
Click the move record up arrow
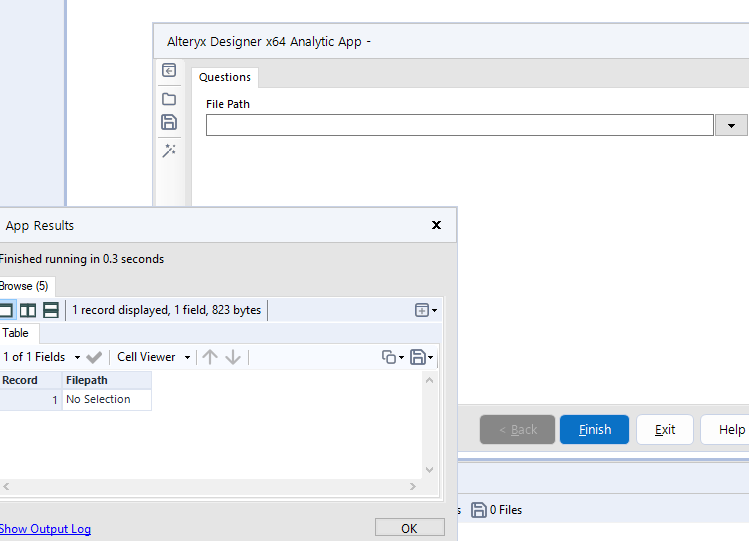point(210,357)
